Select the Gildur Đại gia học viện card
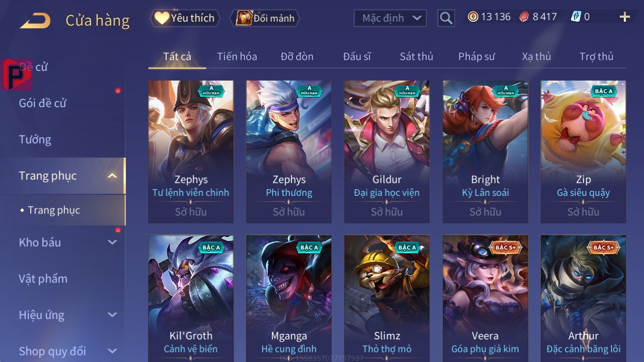Image resolution: width=644 pixels, height=362 pixels. point(387,152)
